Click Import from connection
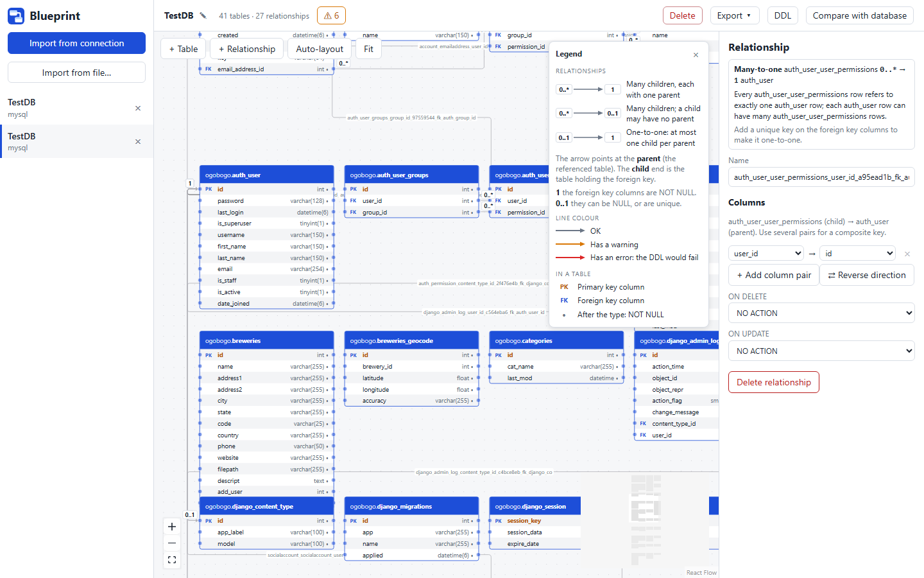 click(76, 43)
